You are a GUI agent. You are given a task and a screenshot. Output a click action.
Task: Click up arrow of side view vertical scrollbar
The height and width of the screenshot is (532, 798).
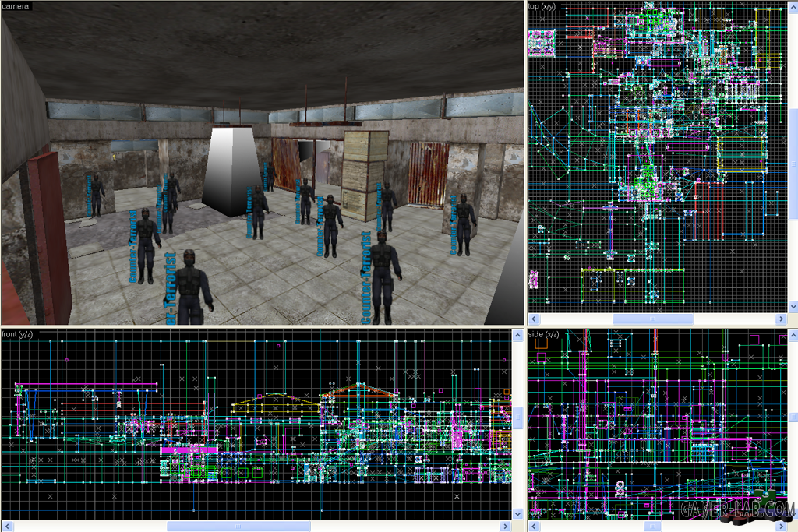pos(793,335)
